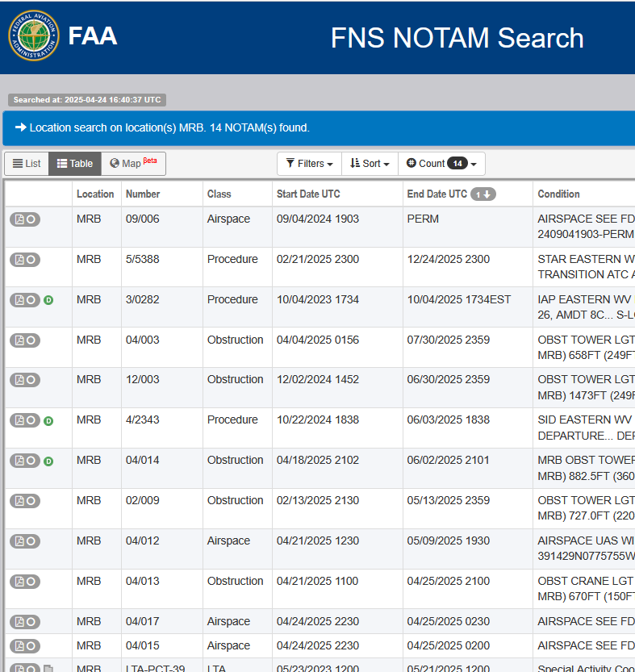Open the Count 14 dropdown
Viewport: 635px width, 672px height.
441,164
